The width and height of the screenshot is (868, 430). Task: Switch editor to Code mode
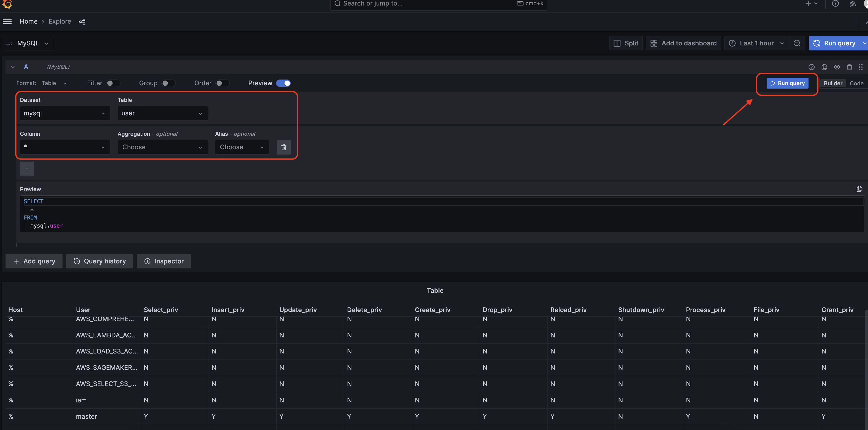point(856,83)
